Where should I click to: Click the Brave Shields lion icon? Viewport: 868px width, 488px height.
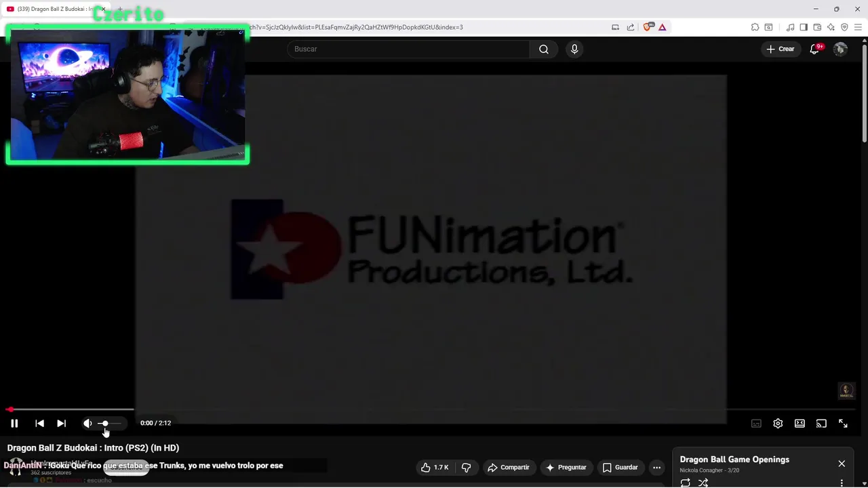coord(648,27)
